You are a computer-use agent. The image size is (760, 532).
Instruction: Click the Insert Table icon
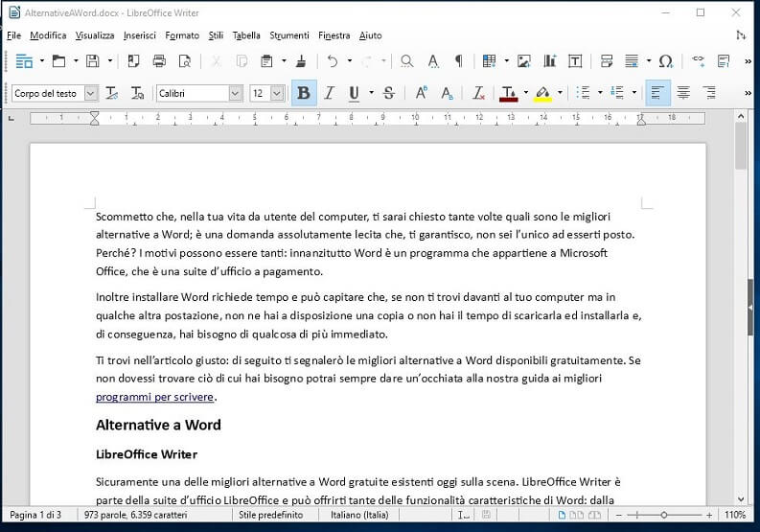(489, 61)
